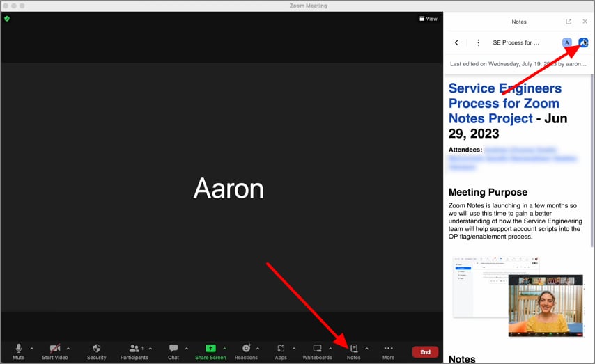Viewport: 595px width, 364px height.
Task: Open the More options menu
Action: (x=388, y=351)
